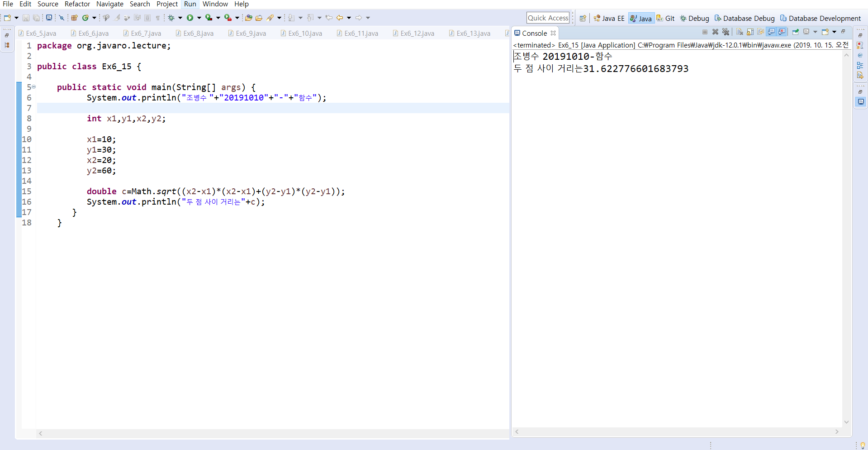This screenshot has height=450, width=868.
Task: Open the Source menu
Action: coord(48,4)
